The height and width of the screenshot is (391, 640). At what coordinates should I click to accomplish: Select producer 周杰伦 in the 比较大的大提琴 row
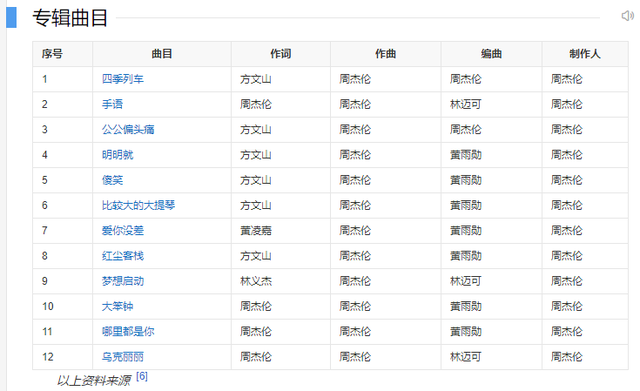567,205
